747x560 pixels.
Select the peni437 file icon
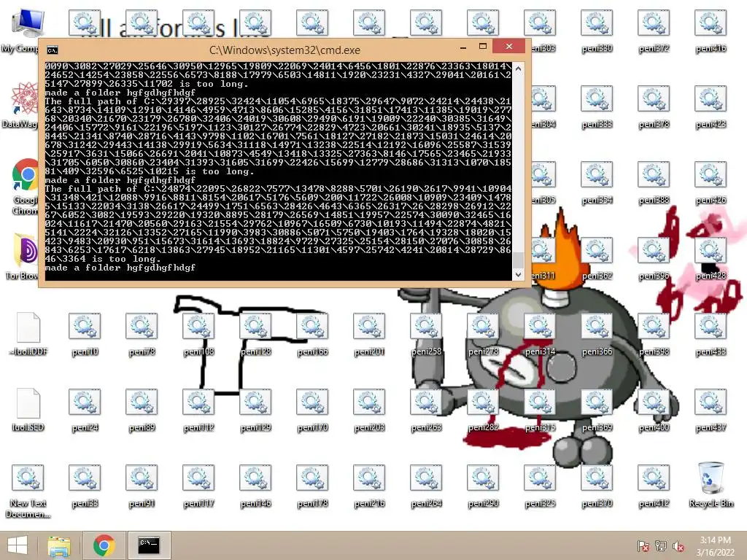point(711,410)
